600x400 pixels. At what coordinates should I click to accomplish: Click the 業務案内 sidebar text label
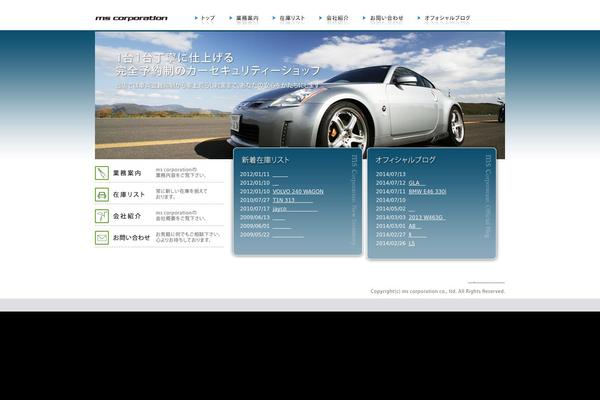pos(127,173)
